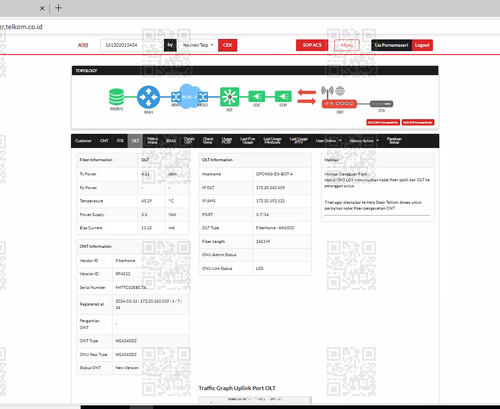Click hostname value GPON06-D6-BOT-4

pos(274,174)
